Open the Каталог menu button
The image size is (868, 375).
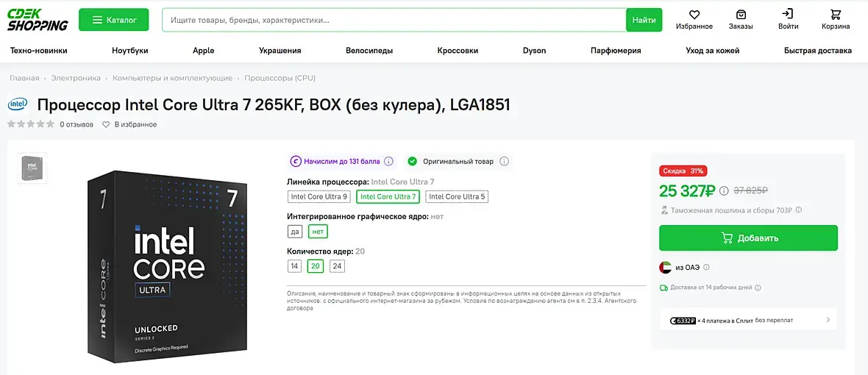pos(113,20)
